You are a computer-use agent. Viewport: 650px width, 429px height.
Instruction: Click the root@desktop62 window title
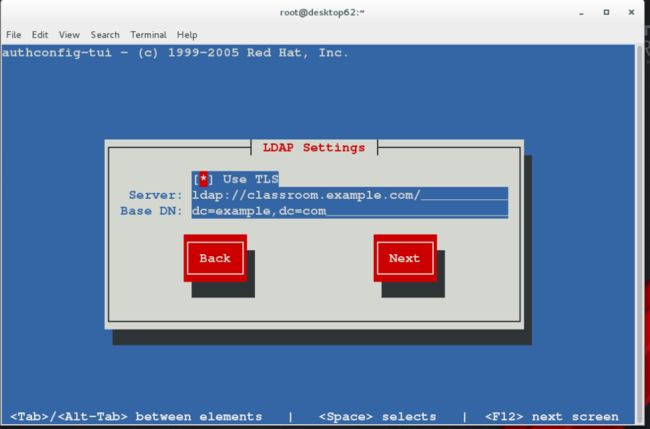[x=322, y=12]
